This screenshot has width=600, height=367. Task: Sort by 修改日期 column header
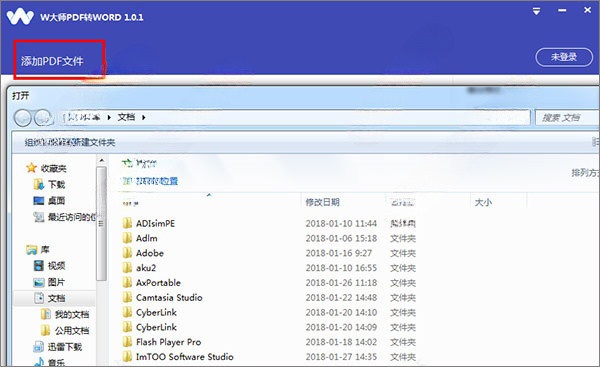pyautogui.click(x=322, y=202)
